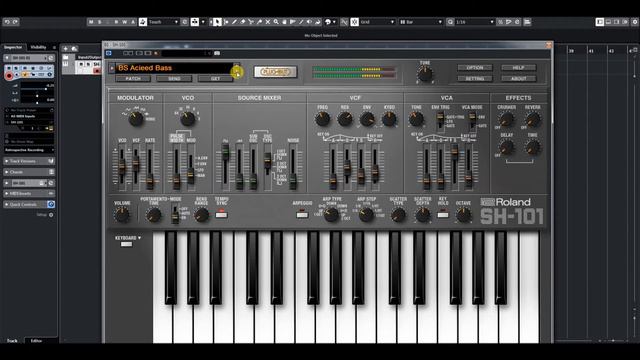Toggle global Mute M state button
640x360 pixels.
pyautogui.click(x=91, y=22)
